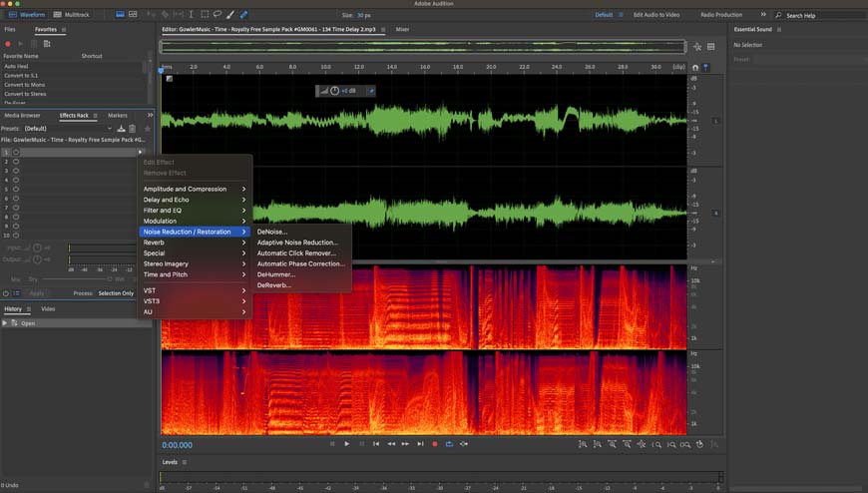
Task: Select the Time Selection tool
Action: pos(191,14)
